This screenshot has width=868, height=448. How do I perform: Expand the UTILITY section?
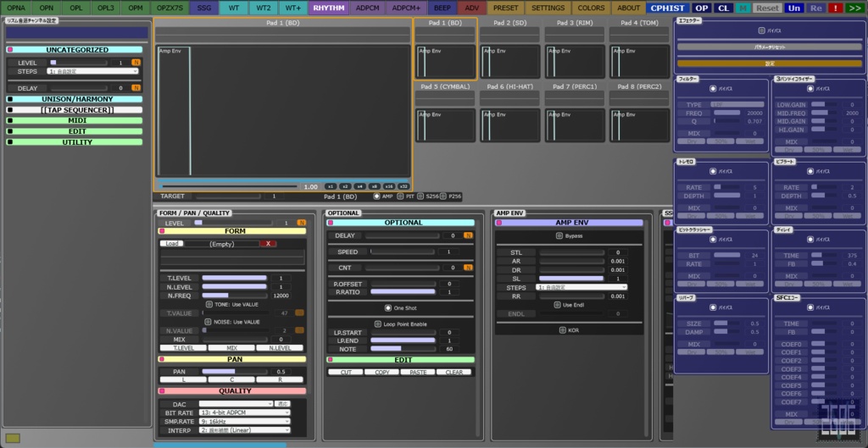pos(75,142)
